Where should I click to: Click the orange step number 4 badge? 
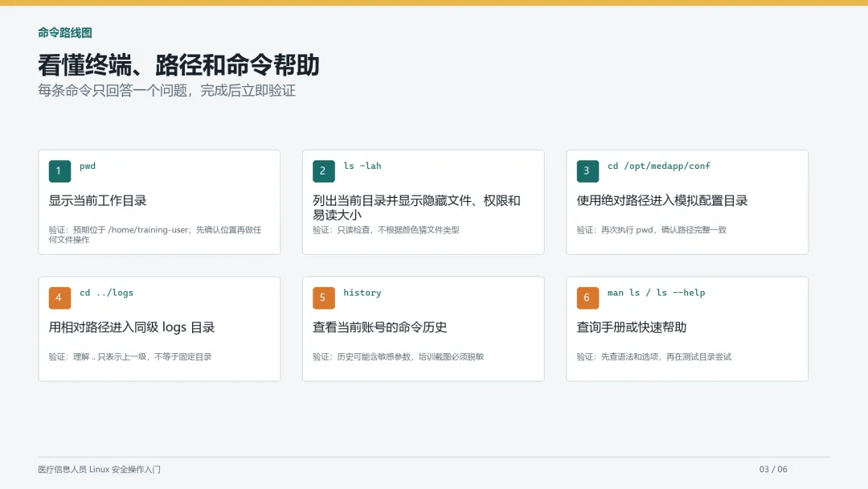pos(59,298)
